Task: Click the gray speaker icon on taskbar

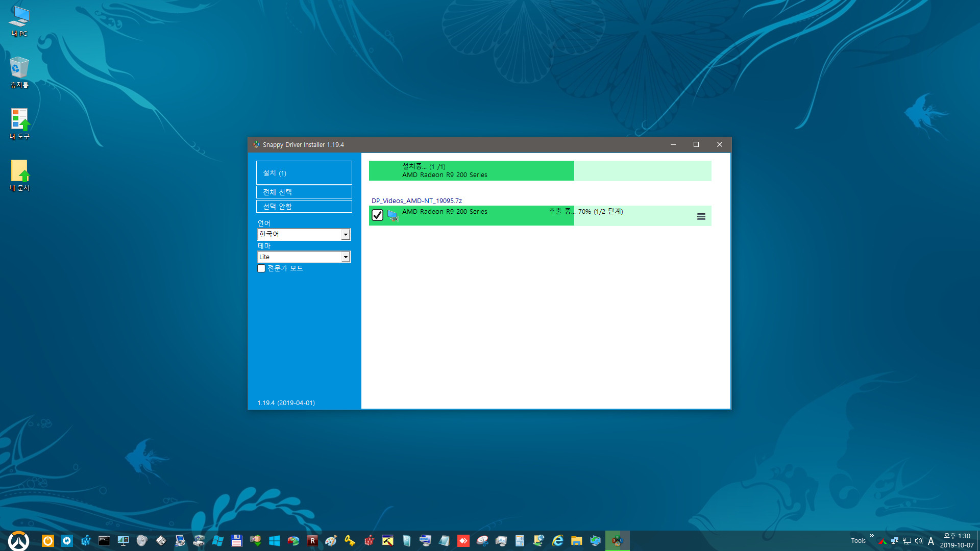Action: [142, 541]
